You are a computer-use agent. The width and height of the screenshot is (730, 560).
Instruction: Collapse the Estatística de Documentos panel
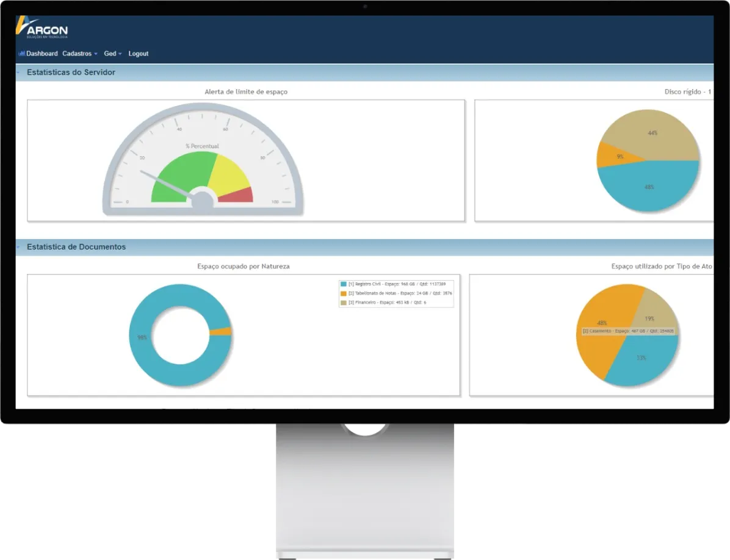(19, 247)
